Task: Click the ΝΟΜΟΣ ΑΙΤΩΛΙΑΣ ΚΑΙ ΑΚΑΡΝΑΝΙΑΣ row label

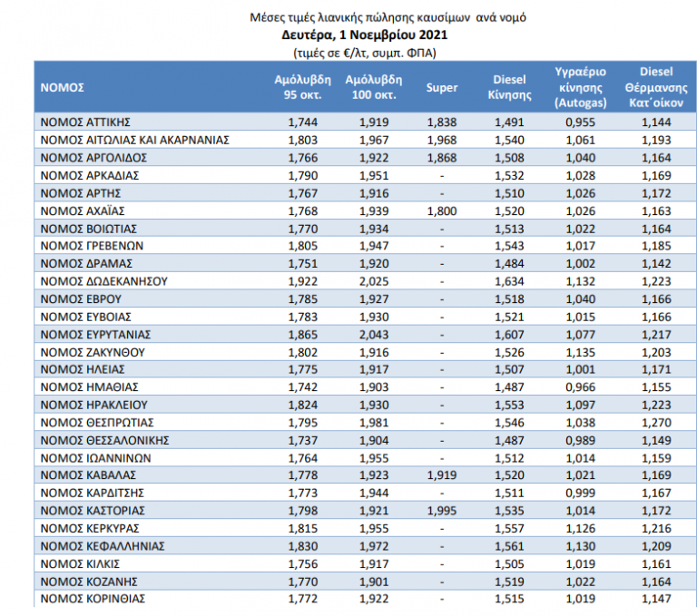Action: click(133, 140)
